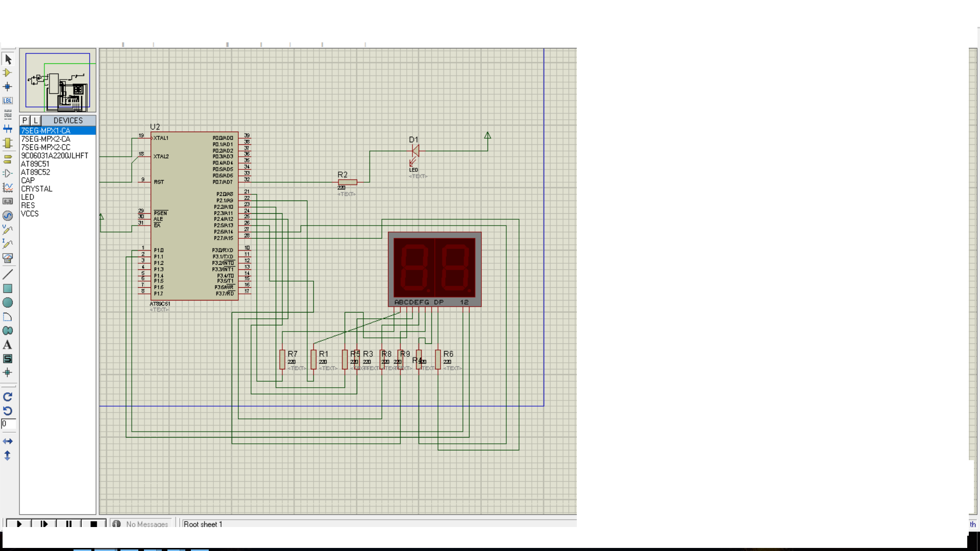The width and height of the screenshot is (980, 551).
Task: Select the Buses Mode tool
Action: (x=8, y=129)
